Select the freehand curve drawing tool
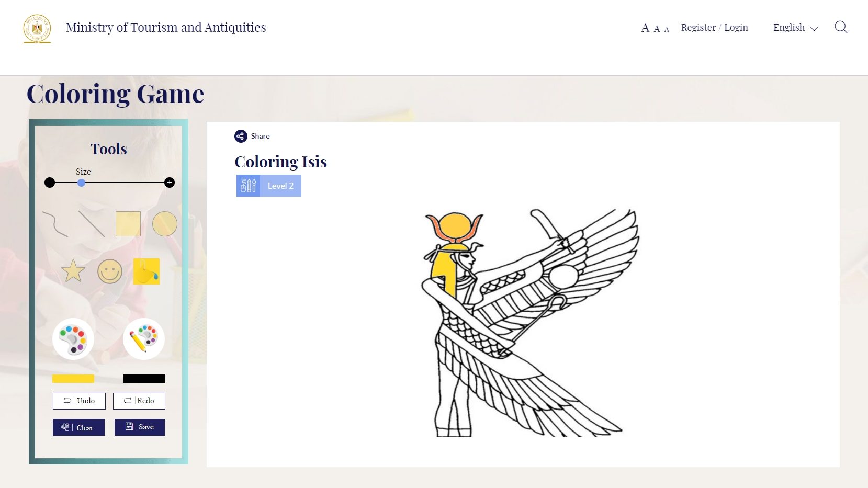The height and width of the screenshot is (488, 868). pos(55,224)
